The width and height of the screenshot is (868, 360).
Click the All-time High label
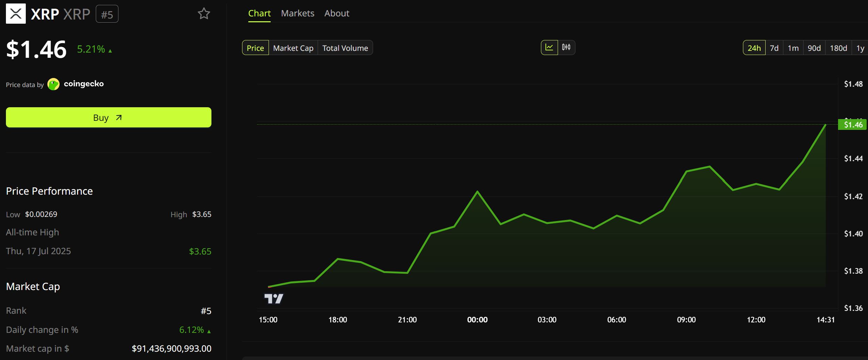(x=32, y=232)
